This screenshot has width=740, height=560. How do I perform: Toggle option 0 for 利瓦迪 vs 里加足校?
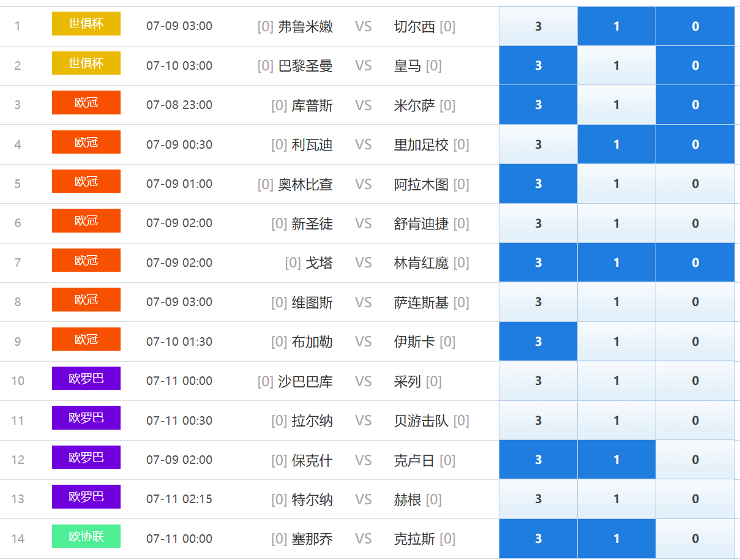tap(695, 144)
